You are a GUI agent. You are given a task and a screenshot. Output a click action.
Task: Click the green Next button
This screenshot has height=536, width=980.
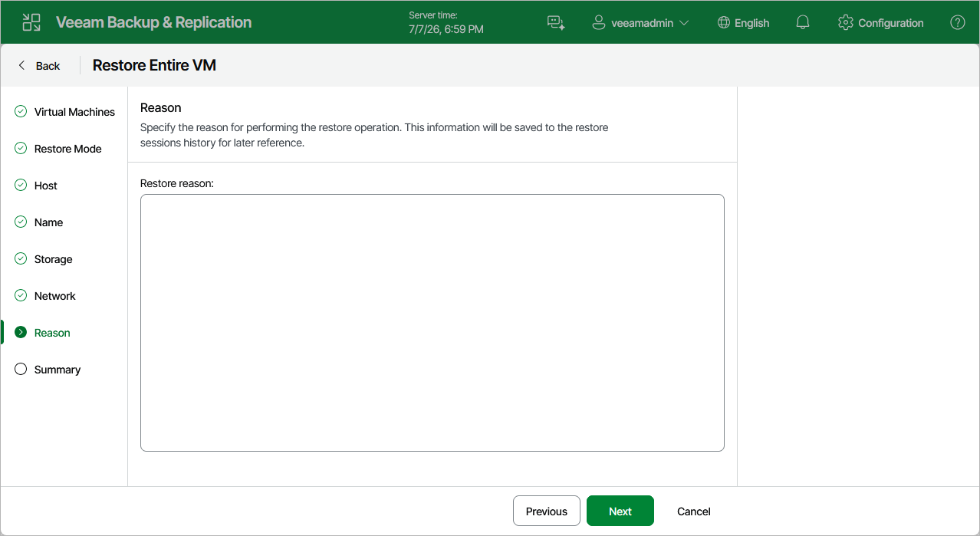[620, 511]
